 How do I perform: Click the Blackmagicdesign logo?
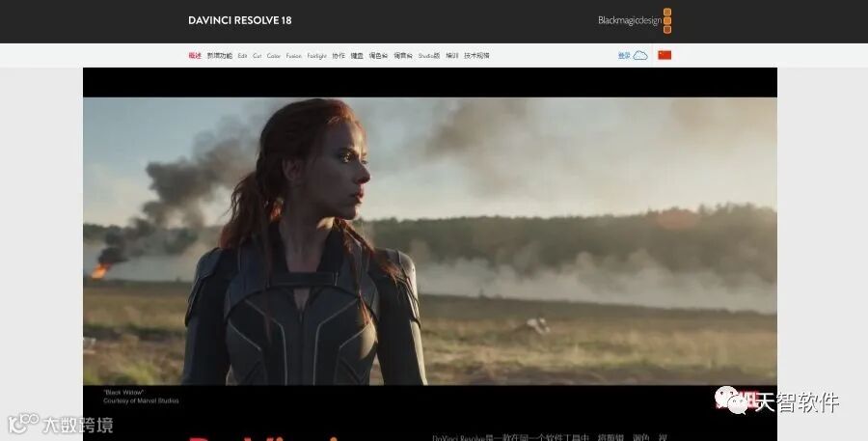pyautogui.click(x=635, y=20)
